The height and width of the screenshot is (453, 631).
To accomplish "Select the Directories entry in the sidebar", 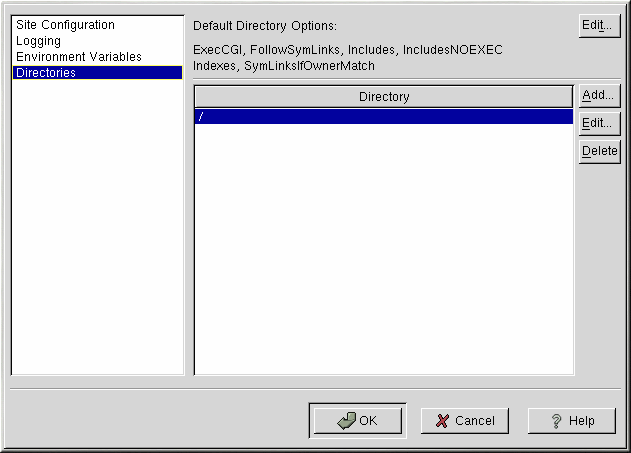I will [45, 73].
